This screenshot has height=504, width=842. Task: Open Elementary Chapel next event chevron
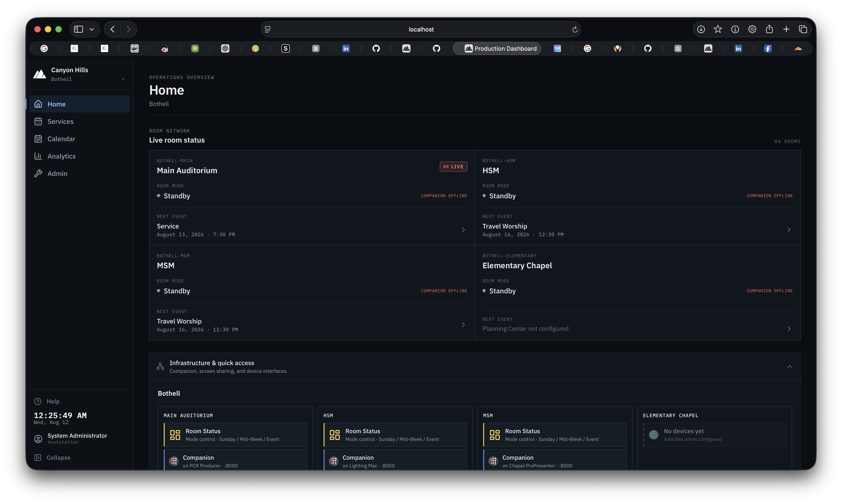789,329
